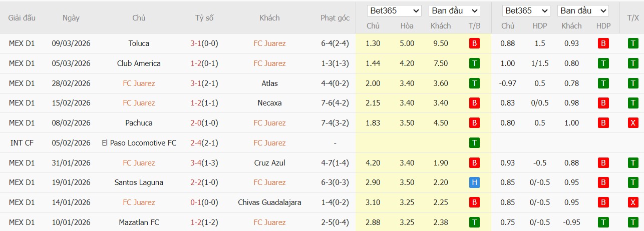
Task: Click the 3-1 score for FC Juarez vs Atlas
Action: (195, 83)
